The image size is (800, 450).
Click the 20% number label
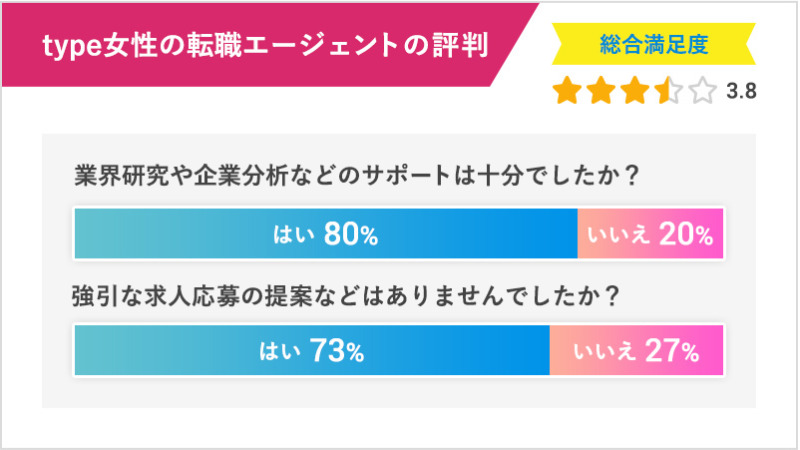coord(686,235)
